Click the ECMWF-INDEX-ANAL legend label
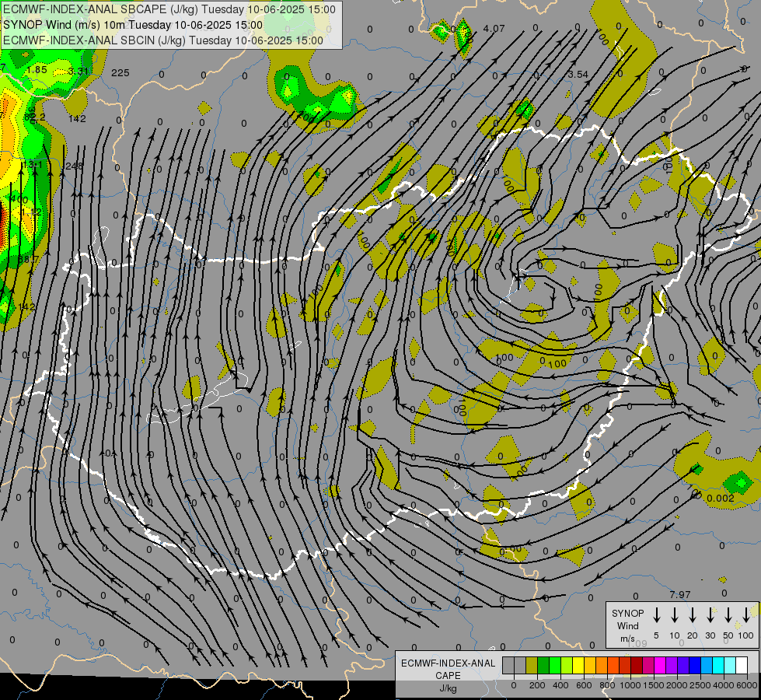Viewport: 761px width, 700px height. click(x=448, y=663)
